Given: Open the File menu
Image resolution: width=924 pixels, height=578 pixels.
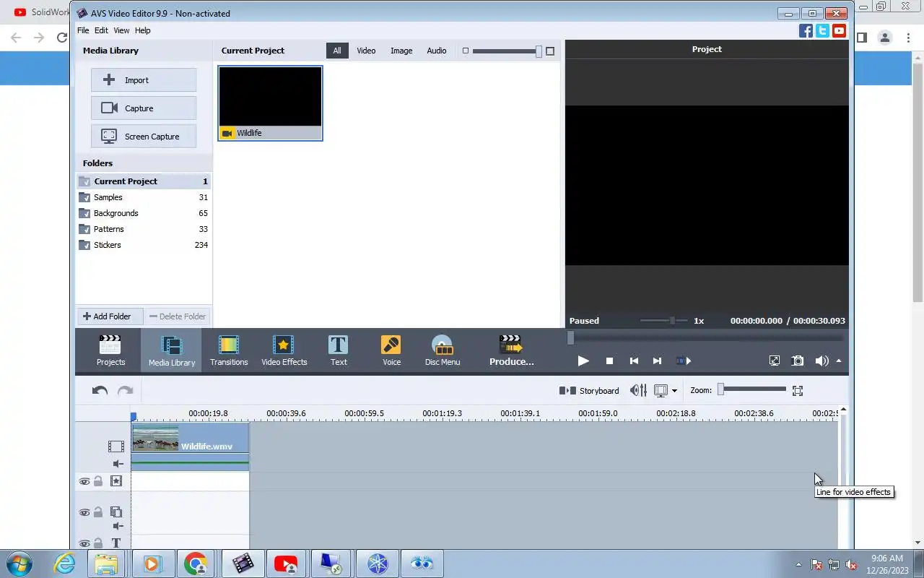Looking at the screenshot, I should (x=83, y=30).
